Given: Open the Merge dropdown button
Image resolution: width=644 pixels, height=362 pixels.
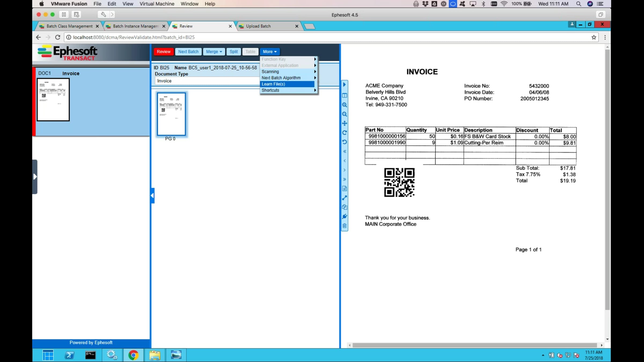Looking at the screenshot, I should 214,51.
